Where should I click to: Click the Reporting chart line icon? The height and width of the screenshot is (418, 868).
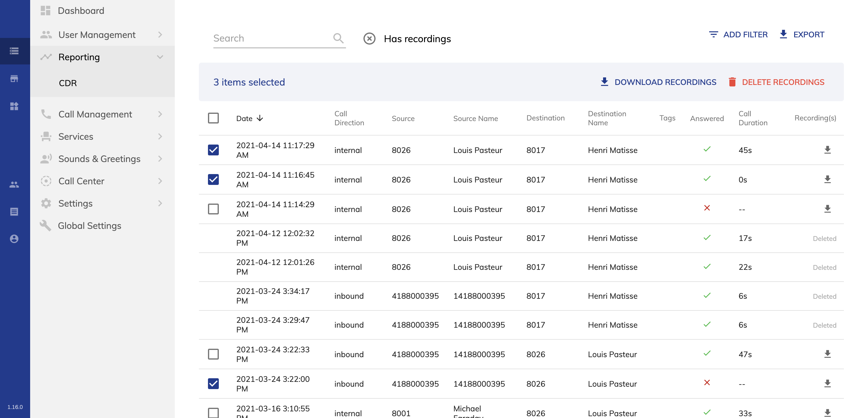[46, 57]
